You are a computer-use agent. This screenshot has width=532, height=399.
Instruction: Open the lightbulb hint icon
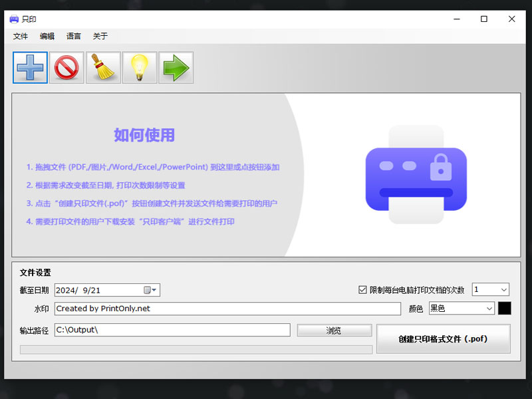click(x=139, y=67)
